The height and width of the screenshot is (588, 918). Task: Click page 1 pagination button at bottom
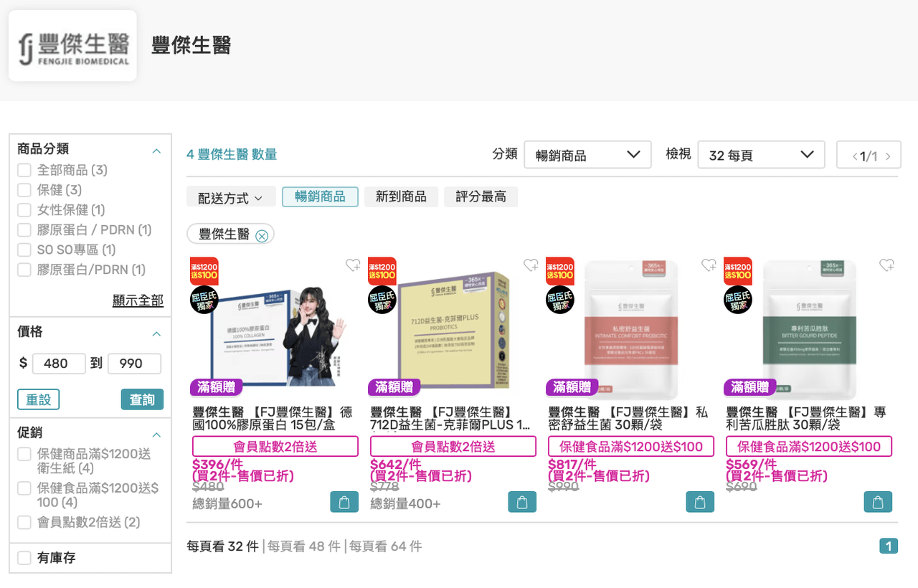point(889,546)
